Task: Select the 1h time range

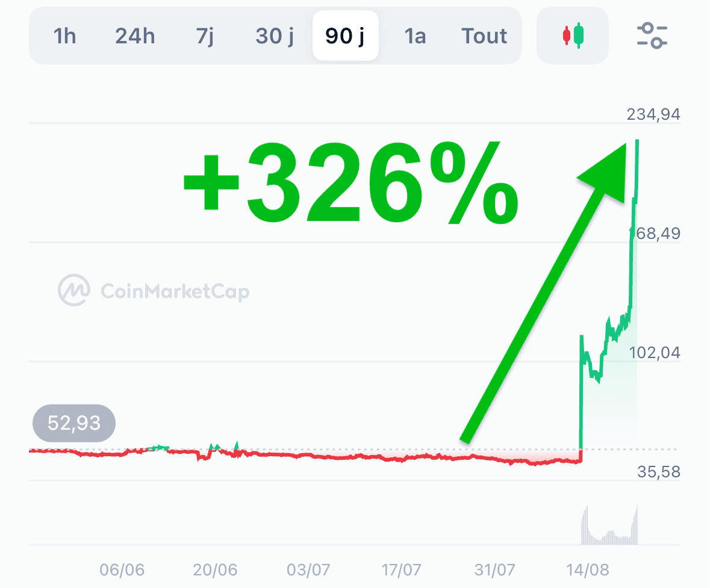Action: [64, 36]
